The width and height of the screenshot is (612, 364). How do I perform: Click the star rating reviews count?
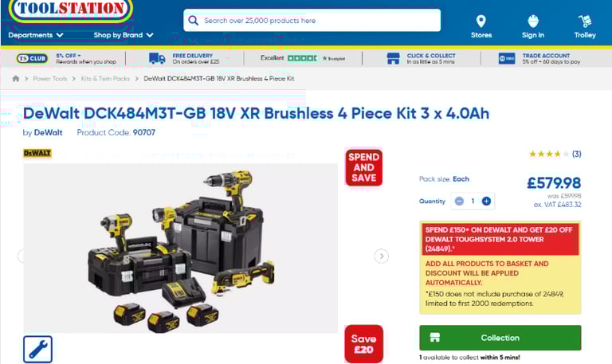pyautogui.click(x=576, y=154)
